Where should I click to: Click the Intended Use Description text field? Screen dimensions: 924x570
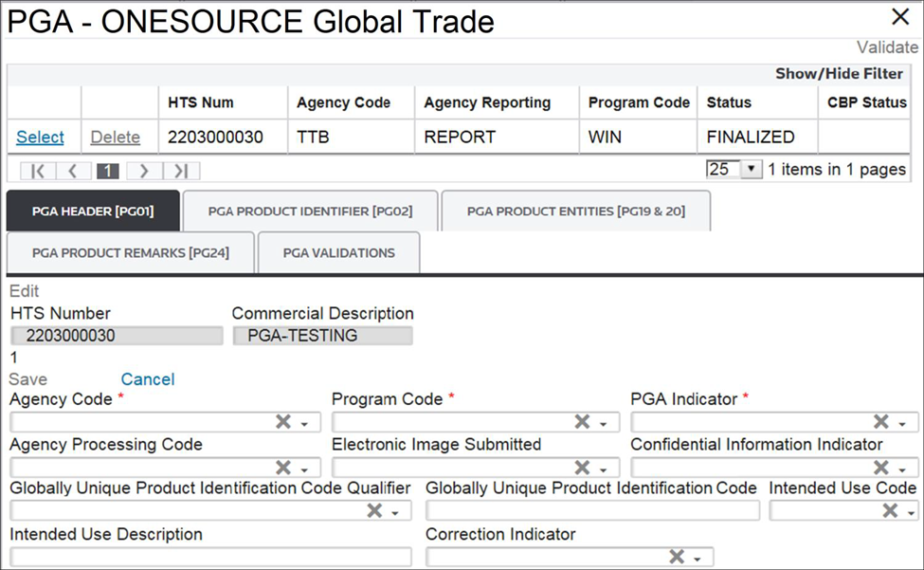tap(210, 557)
